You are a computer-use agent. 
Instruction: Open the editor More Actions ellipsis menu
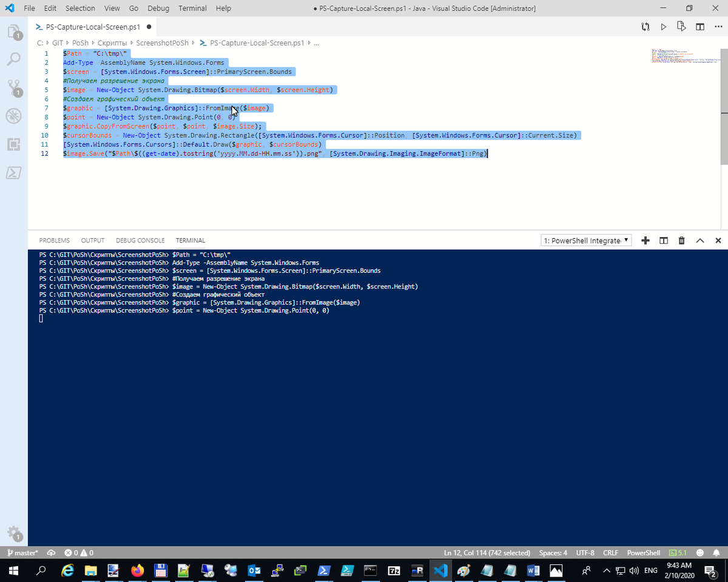coord(718,27)
